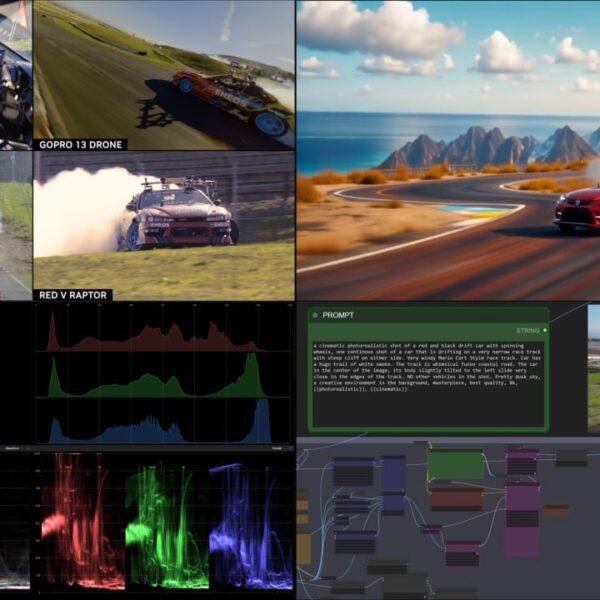This screenshot has width=600, height=600.
Task: Select the dark red node below green node
Action: [457, 499]
